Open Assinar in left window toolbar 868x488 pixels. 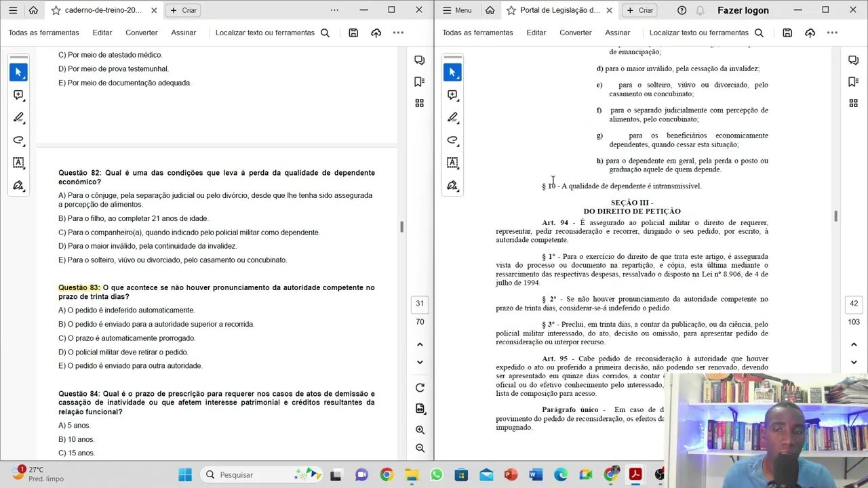coord(184,33)
